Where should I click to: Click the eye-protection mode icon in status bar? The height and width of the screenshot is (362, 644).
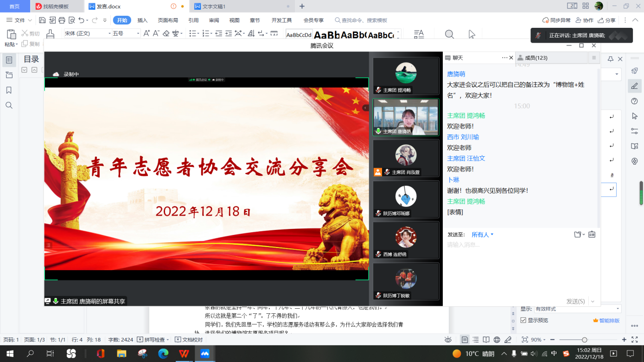tap(448, 340)
